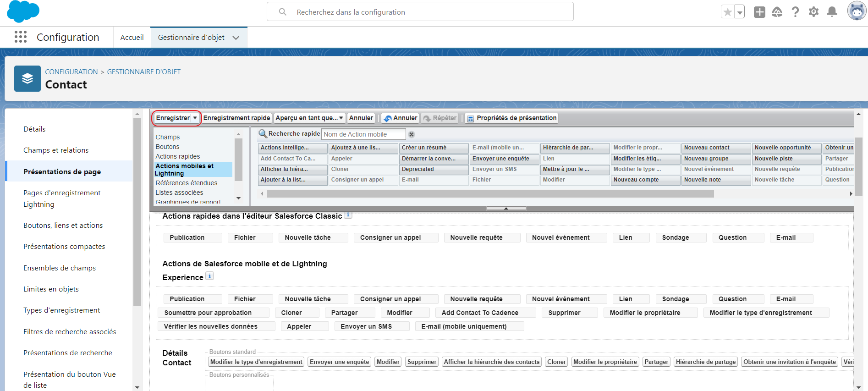This screenshot has width=868, height=391.
Task: Select Références étendues in palette list
Action: tap(187, 183)
